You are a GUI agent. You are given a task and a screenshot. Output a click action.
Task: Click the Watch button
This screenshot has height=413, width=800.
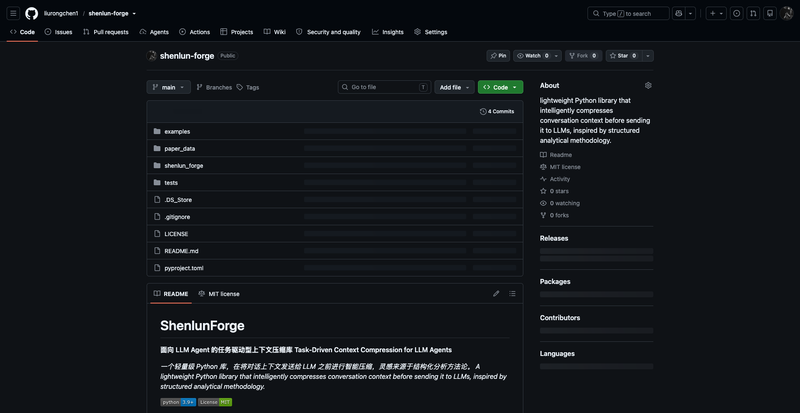pos(532,56)
